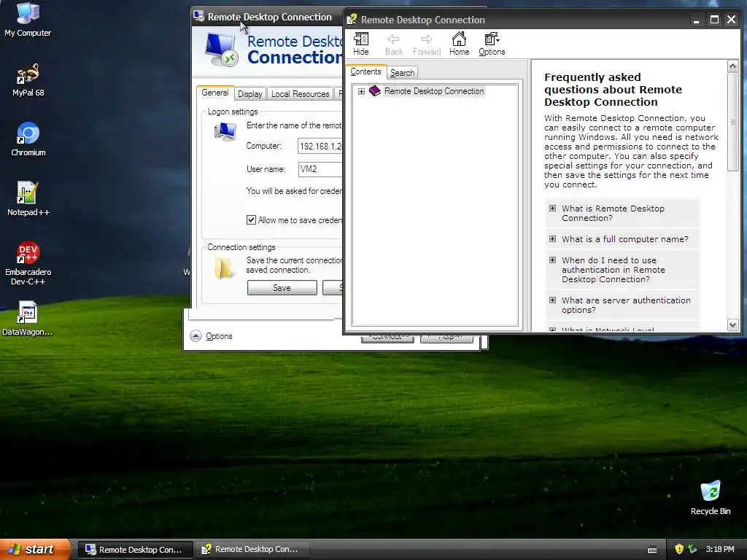Select the Recycle Bin desktop icon
The image size is (747, 560).
711,498
